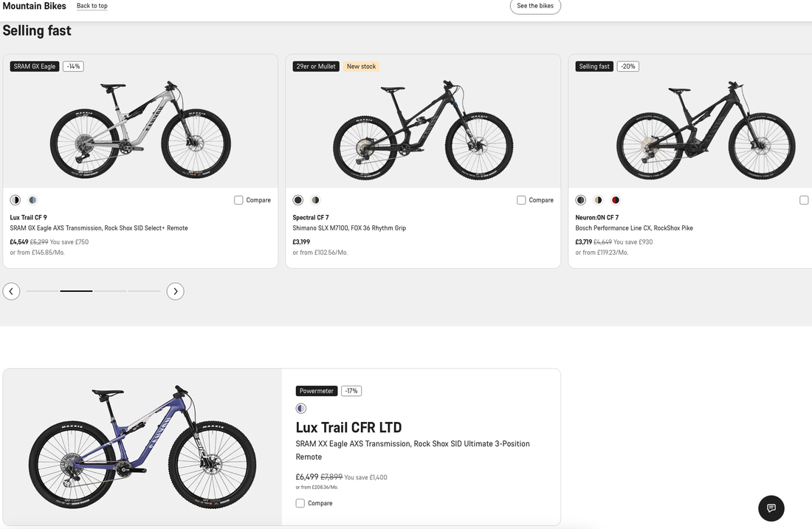Enable Compare for Lux Trail CFR LTD
Screen dimensions: 812x529
(x=300, y=503)
